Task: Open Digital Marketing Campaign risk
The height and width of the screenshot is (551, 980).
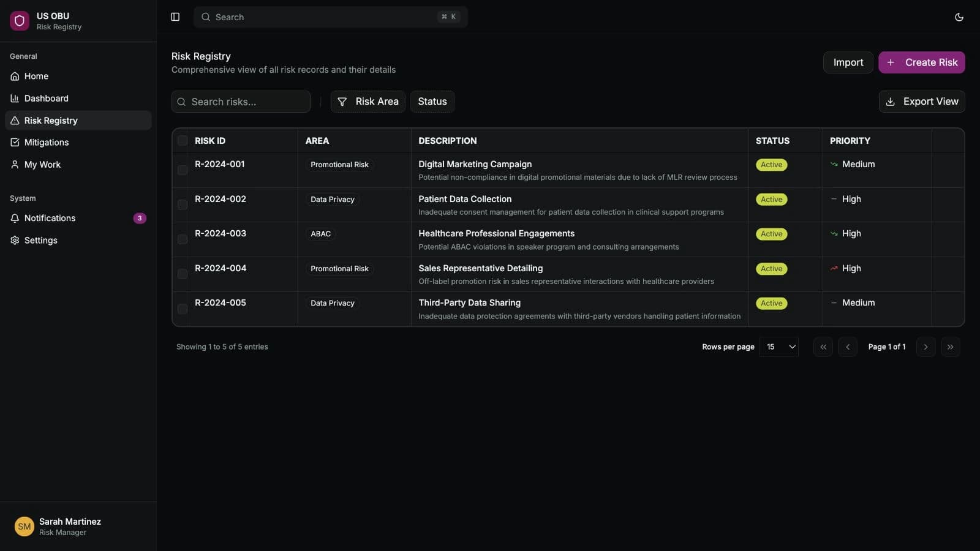Action: tap(475, 164)
